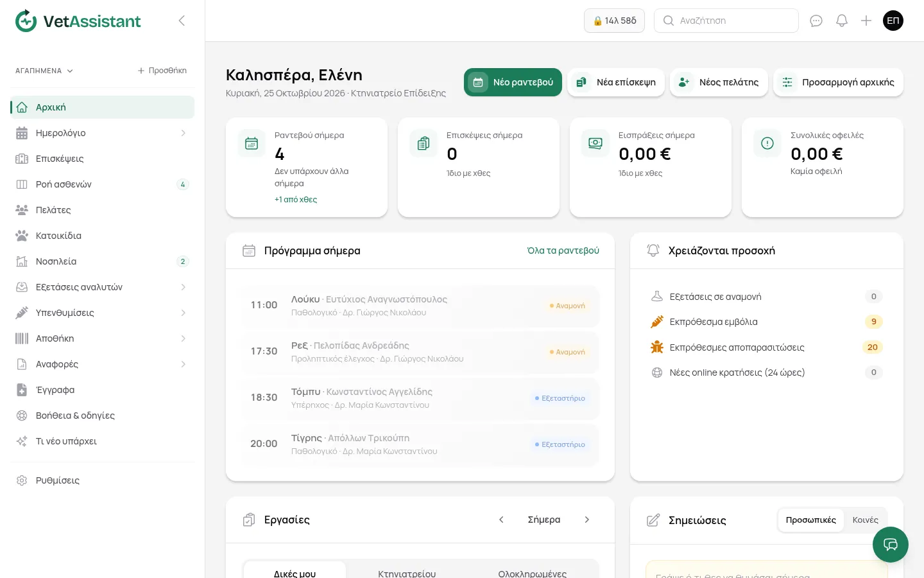Image resolution: width=924 pixels, height=578 pixels.
Task: Collapse the ΑΓΑΠΗΜΕΝΑ favorites section
Action: [44, 71]
